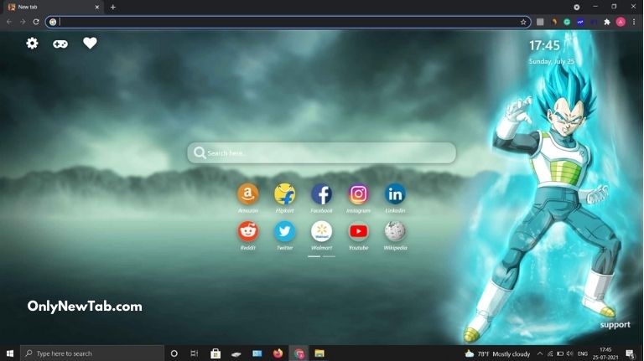Click the white heart favorites icon
Viewport: 644px width, 361px height.
90,43
